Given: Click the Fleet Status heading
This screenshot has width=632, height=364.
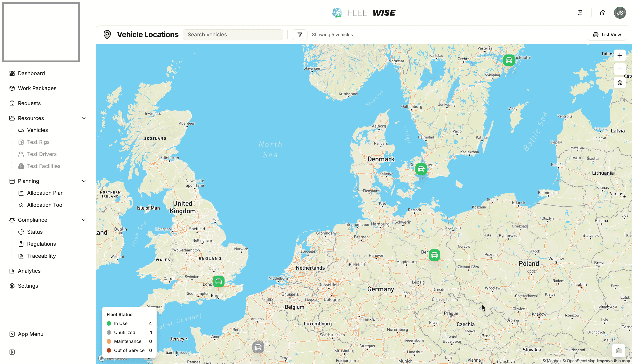Looking at the screenshot, I should pyautogui.click(x=119, y=314).
